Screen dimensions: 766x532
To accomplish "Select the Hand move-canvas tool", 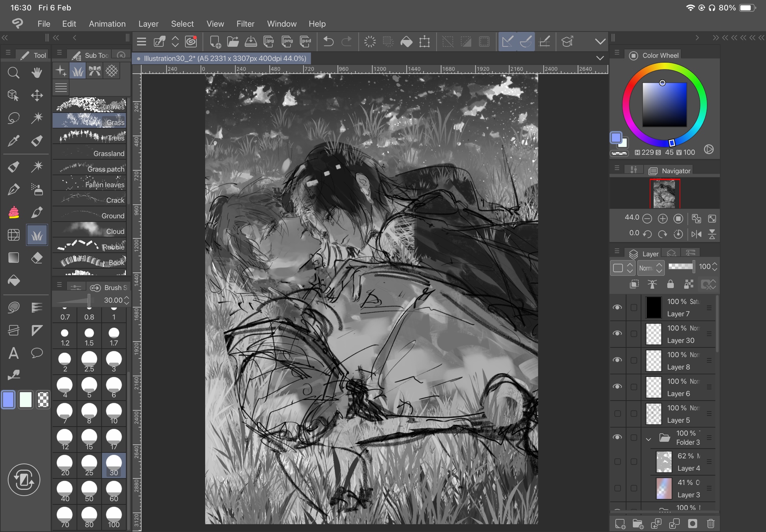I will pos(37,72).
